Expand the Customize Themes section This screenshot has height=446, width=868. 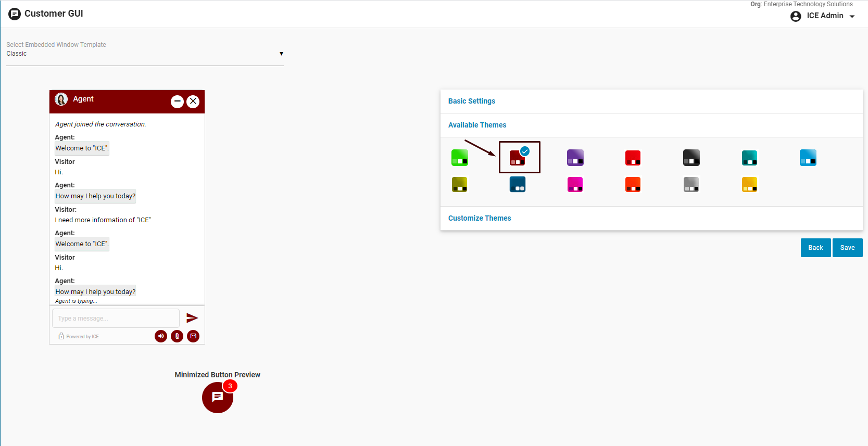point(480,218)
